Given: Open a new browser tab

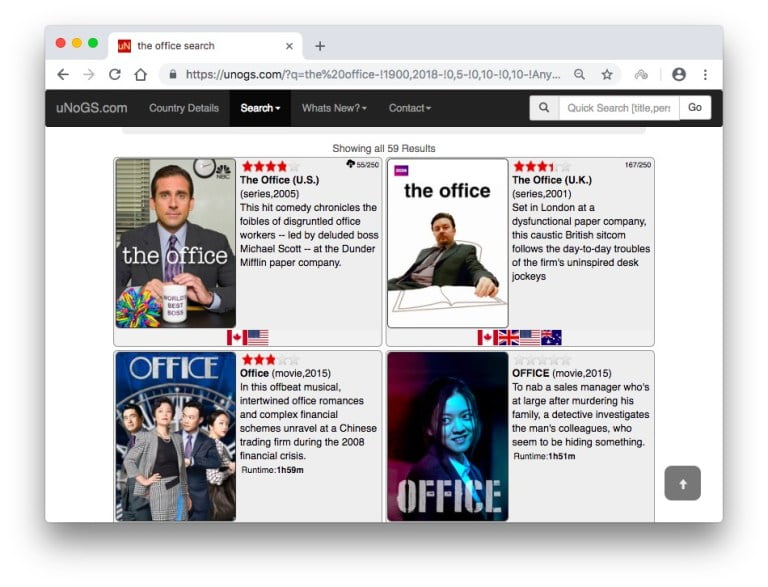Looking at the screenshot, I should [x=320, y=46].
